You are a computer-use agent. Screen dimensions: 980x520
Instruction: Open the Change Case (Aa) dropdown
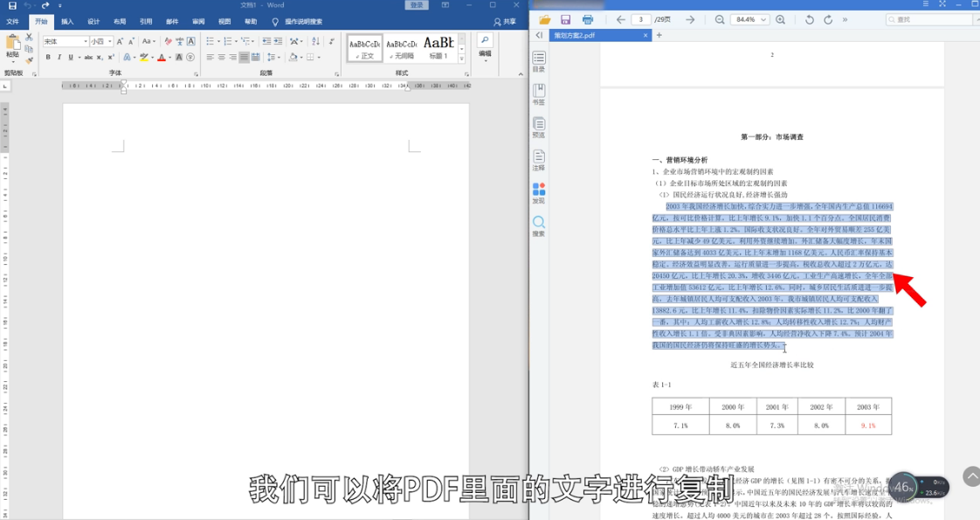click(x=148, y=41)
